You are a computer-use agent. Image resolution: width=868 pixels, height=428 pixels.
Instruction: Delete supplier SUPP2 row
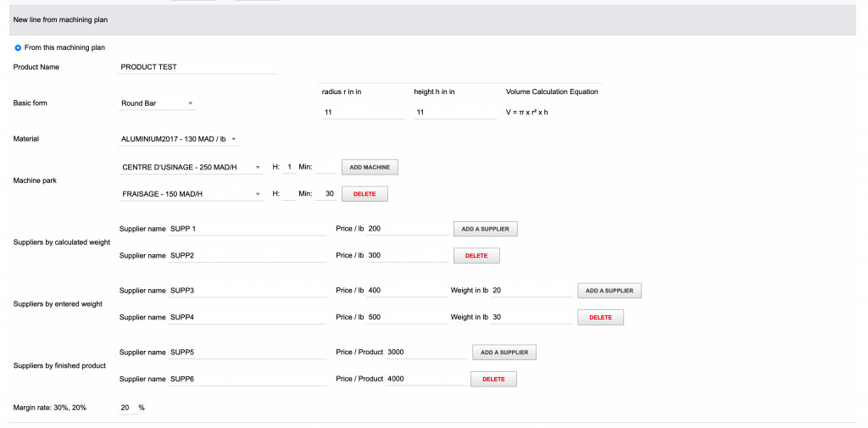(476, 255)
